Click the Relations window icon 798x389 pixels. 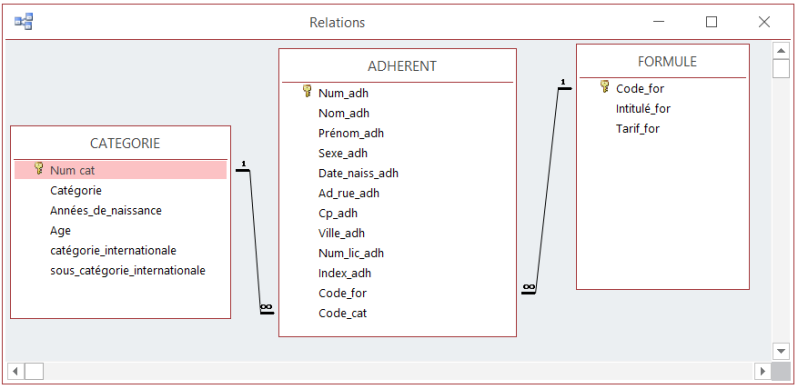pyautogui.click(x=23, y=22)
